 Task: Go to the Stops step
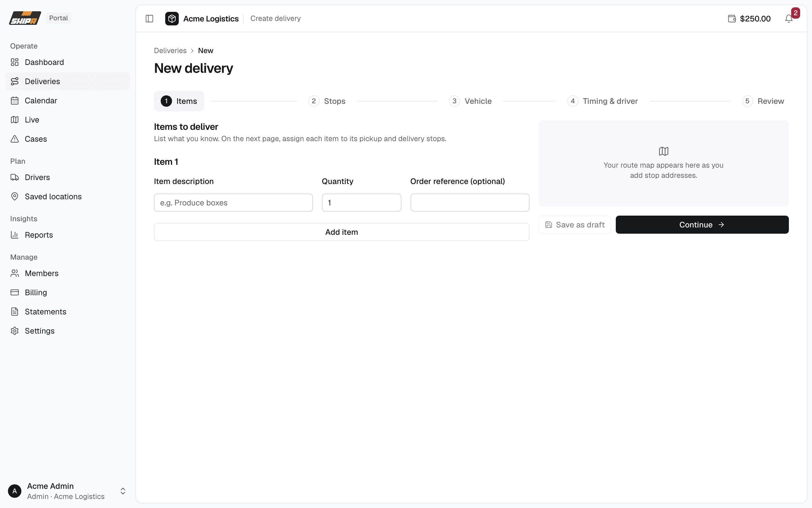tap(327, 101)
